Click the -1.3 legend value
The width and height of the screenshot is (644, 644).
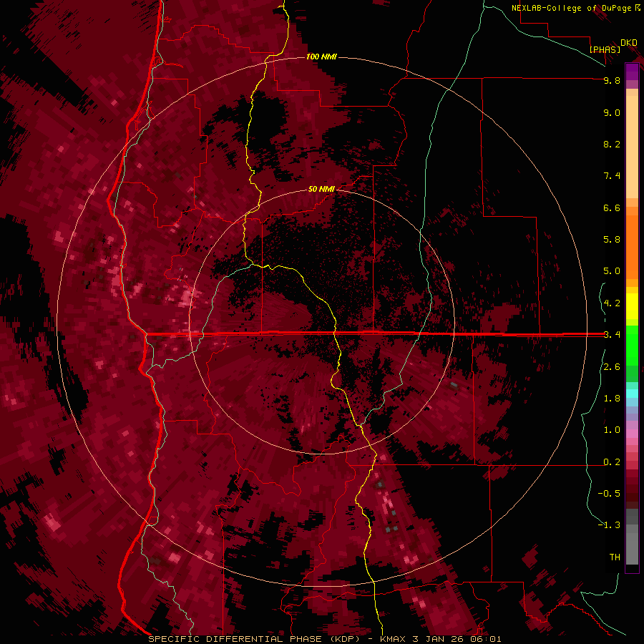point(609,525)
